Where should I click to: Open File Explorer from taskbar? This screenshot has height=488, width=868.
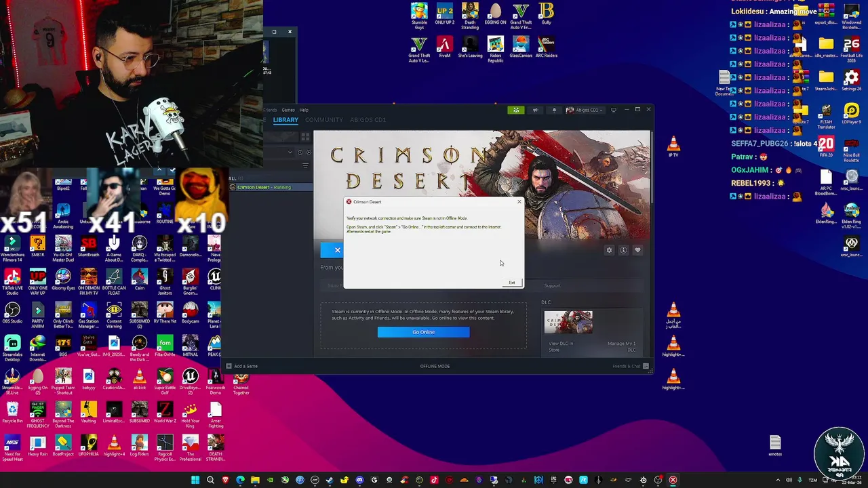pos(255,480)
